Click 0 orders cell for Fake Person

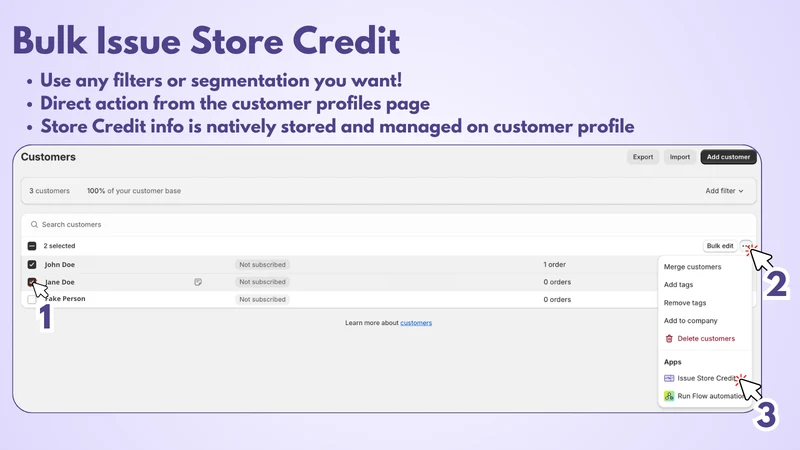click(557, 299)
